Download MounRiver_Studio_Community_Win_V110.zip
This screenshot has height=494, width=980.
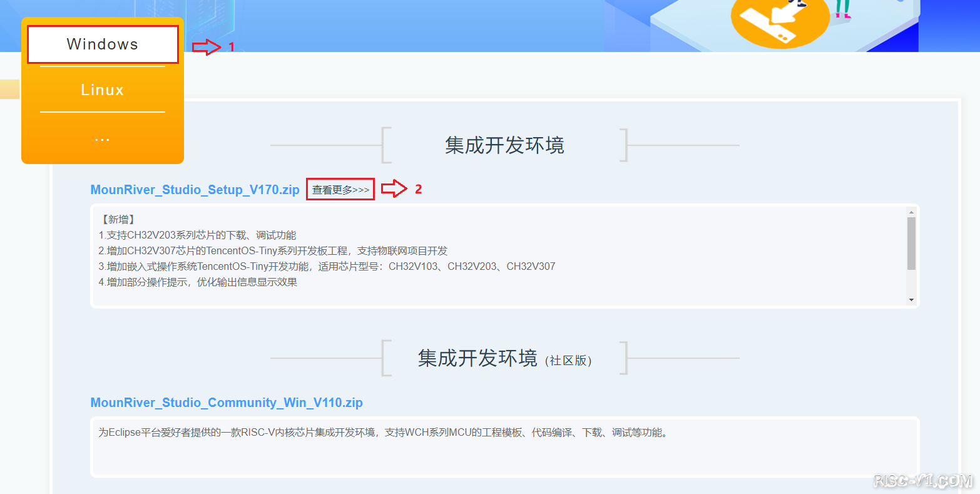227,403
